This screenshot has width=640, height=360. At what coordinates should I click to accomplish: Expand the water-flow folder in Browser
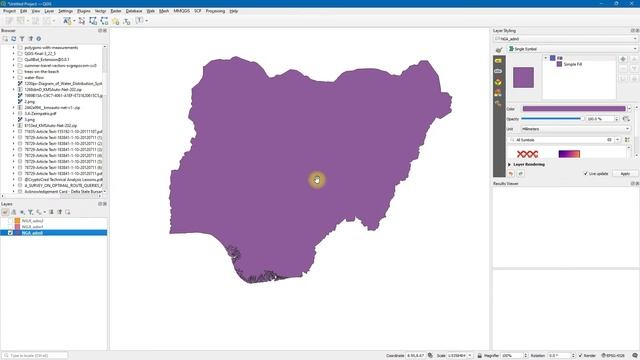click(x=13, y=77)
